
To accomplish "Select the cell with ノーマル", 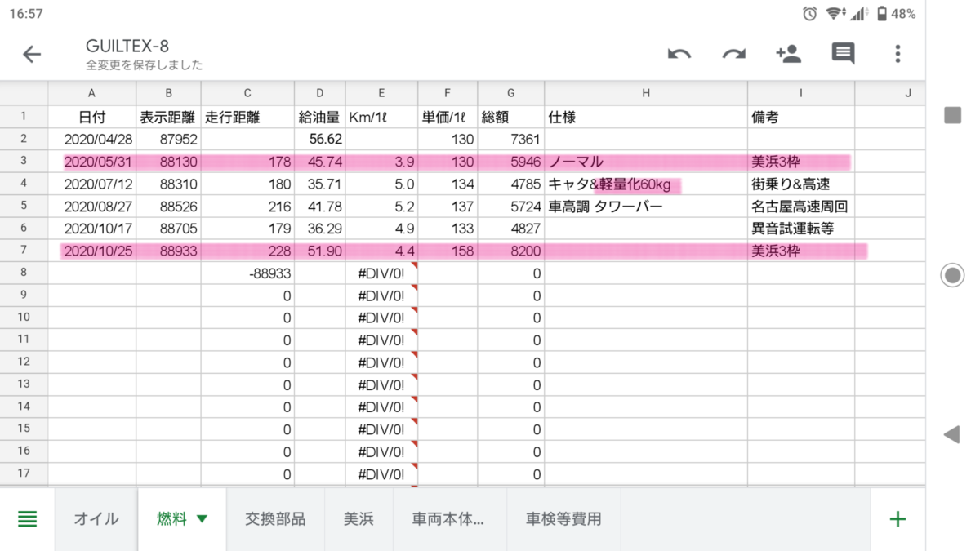I will pos(646,162).
